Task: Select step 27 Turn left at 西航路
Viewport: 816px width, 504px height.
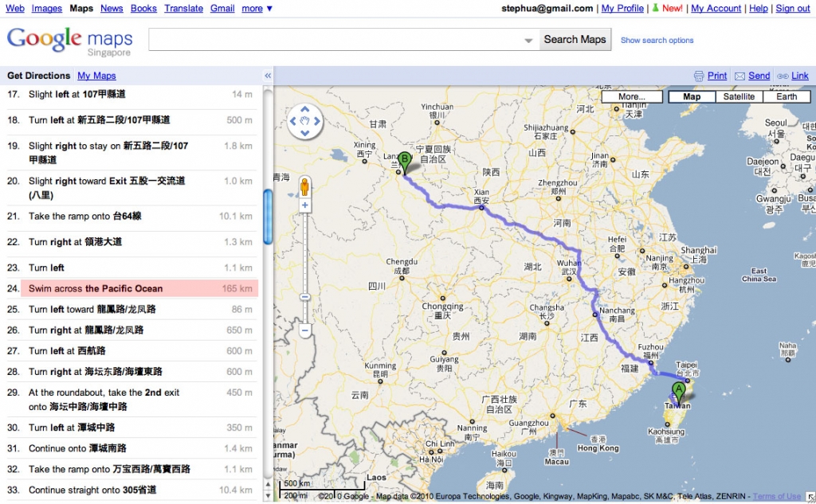Action: point(131,351)
